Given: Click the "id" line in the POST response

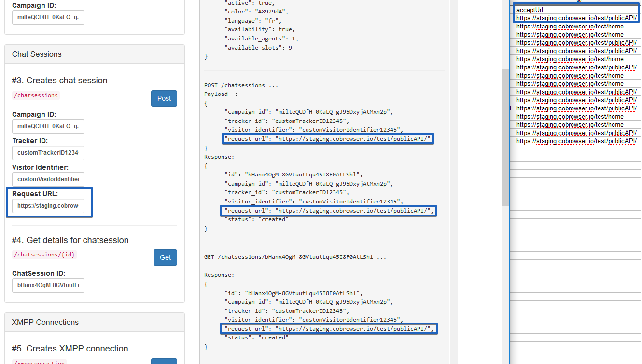Looking at the screenshot, I should (x=293, y=175).
